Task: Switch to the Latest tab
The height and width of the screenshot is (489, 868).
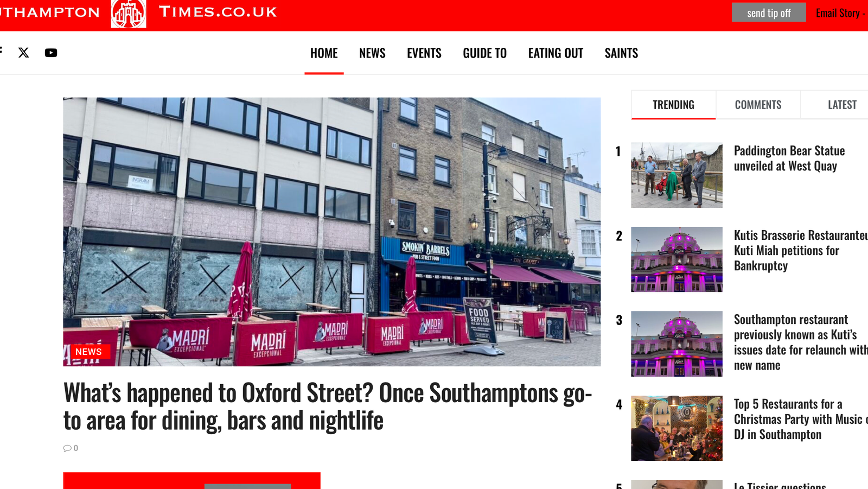Action: (x=842, y=105)
